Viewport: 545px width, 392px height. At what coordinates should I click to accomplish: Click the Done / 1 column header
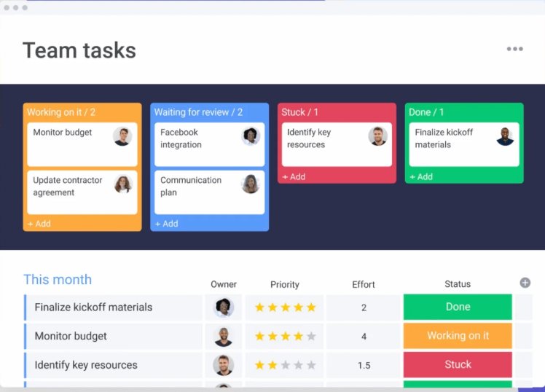(x=426, y=112)
